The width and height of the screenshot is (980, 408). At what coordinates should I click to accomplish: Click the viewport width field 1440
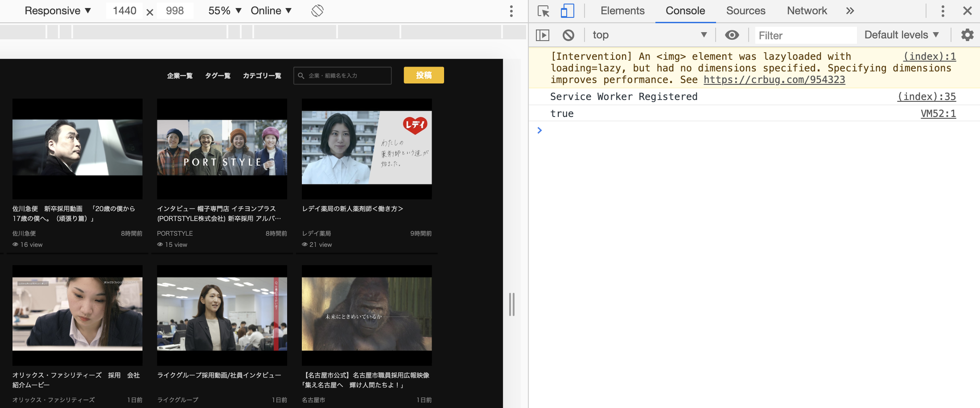pos(124,11)
